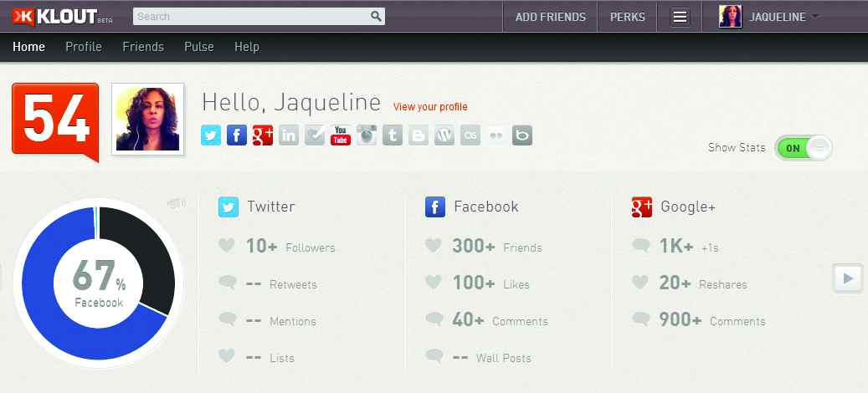Viewport: 868px width, 393px height.
Task: Click the 1K+ +1s stat
Action: click(689, 246)
